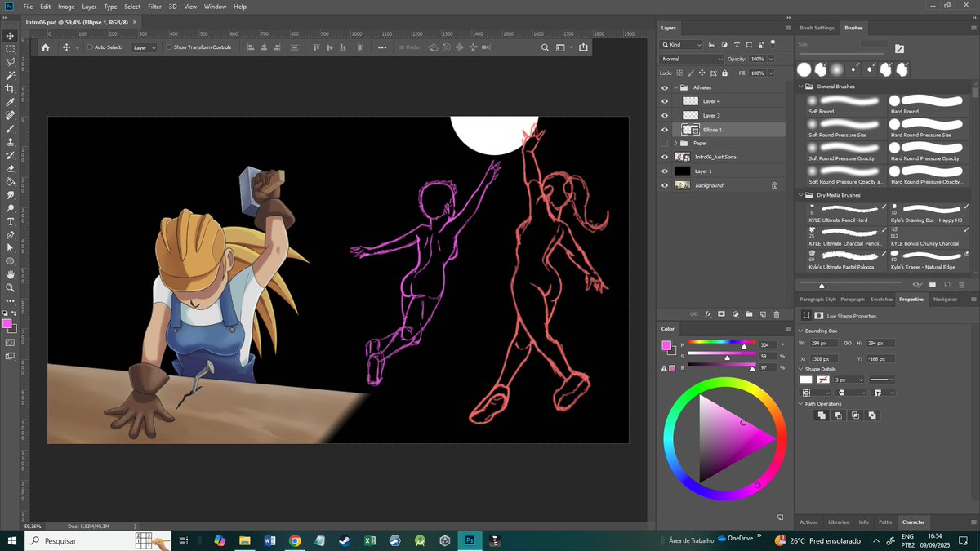Select the Crop tool
980x551 pixels.
(11, 87)
